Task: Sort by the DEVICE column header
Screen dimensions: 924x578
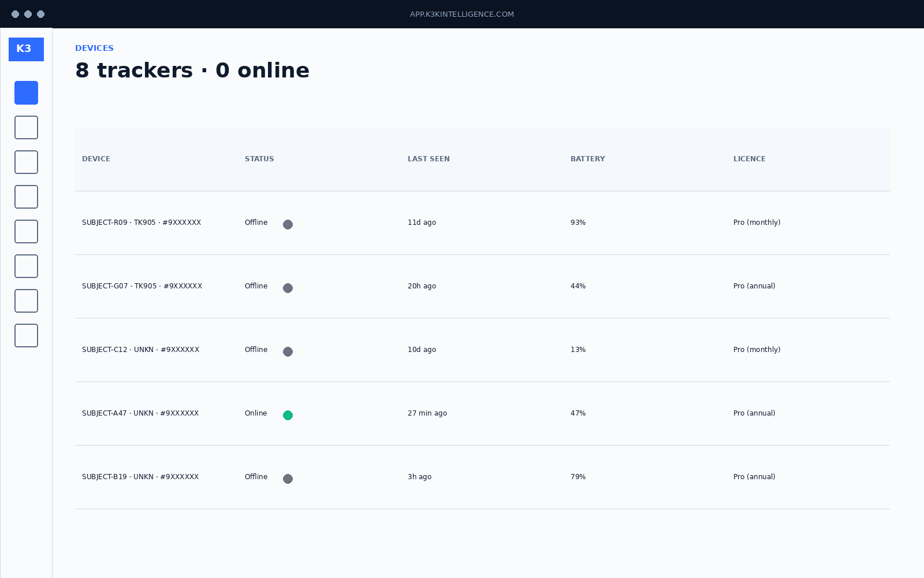Action: (96, 159)
